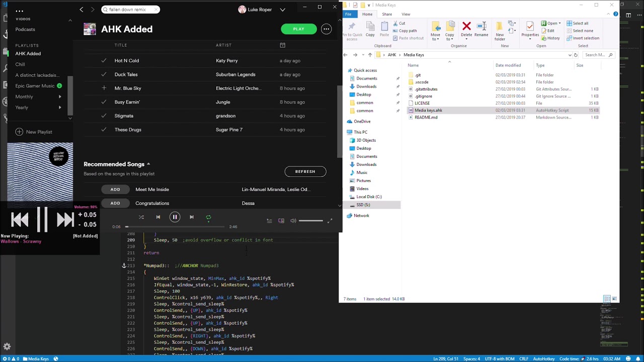The width and height of the screenshot is (644, 362).
Task: Toggle saved check for These Drugs
Action: (x=104, y=130)
